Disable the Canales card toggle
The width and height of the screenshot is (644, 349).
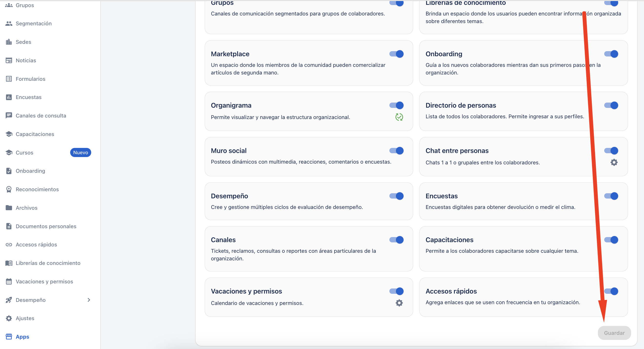tap(396, 240)
